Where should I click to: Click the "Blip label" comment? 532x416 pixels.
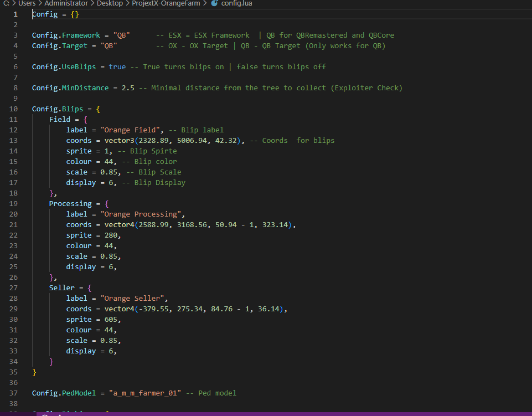pyautogui.click(x=196, y=130)
